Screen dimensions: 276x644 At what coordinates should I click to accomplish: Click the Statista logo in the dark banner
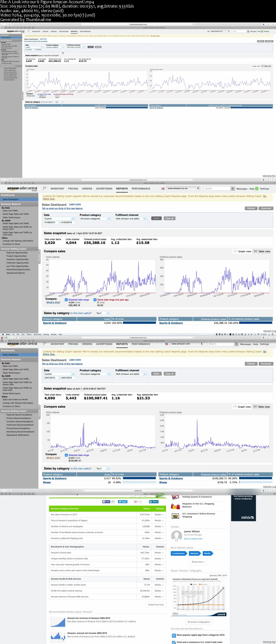pos(247,517)
